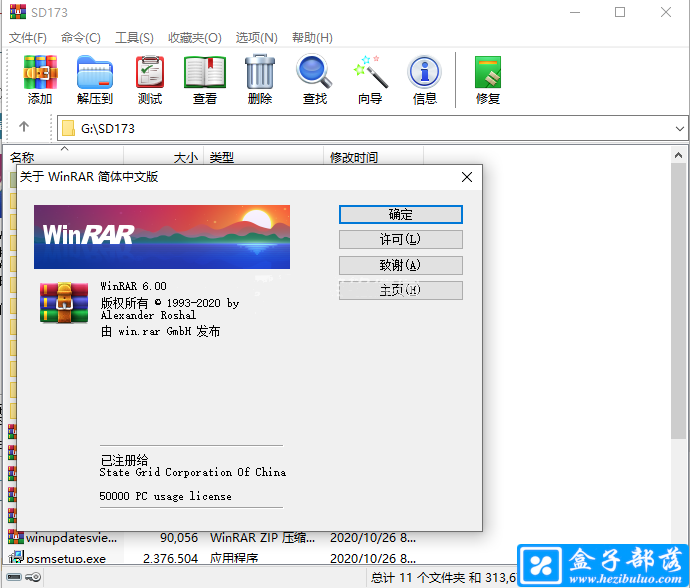Screen dimensions: 690x588
Task: Open the File (文件) menu
Action: click(x=28, y=38)
